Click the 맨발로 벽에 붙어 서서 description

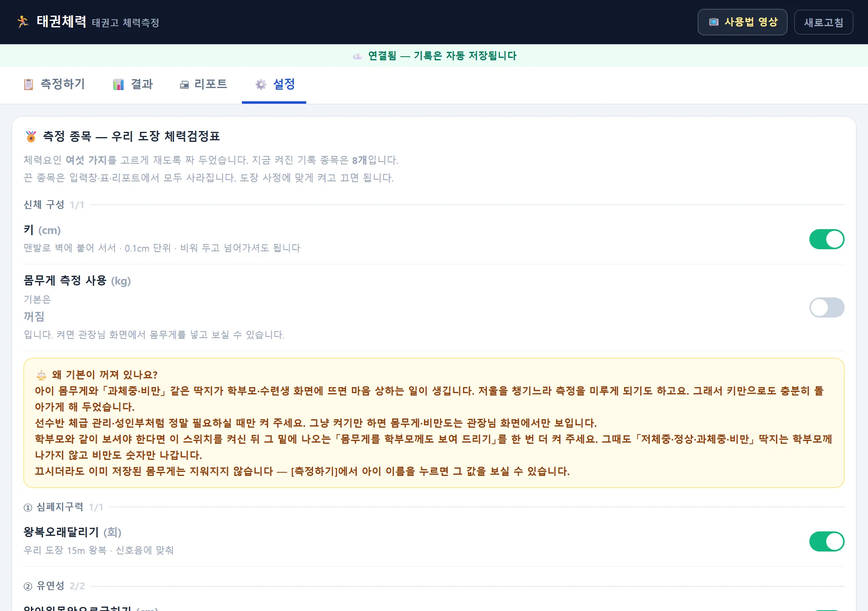click(162, 248)
